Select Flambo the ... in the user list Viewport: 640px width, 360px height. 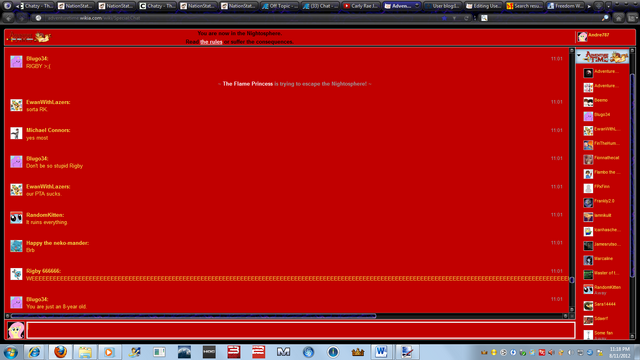[x=602, y=174]
